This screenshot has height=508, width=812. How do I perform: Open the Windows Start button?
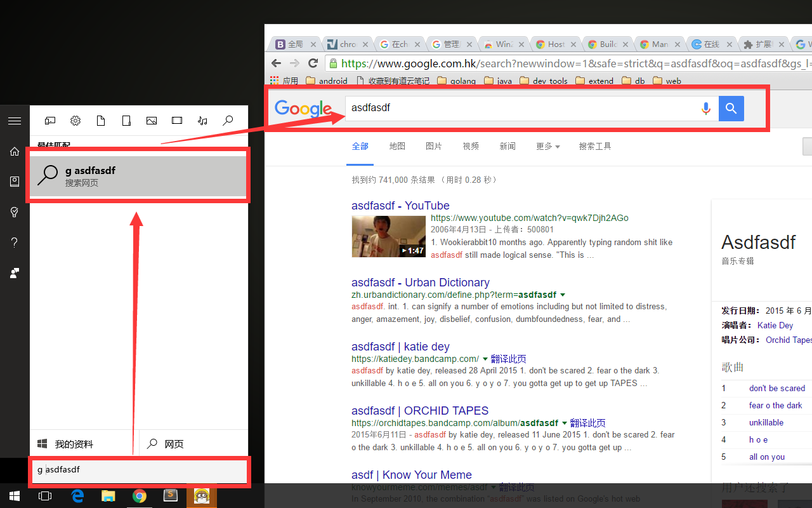tap(15, 496)
